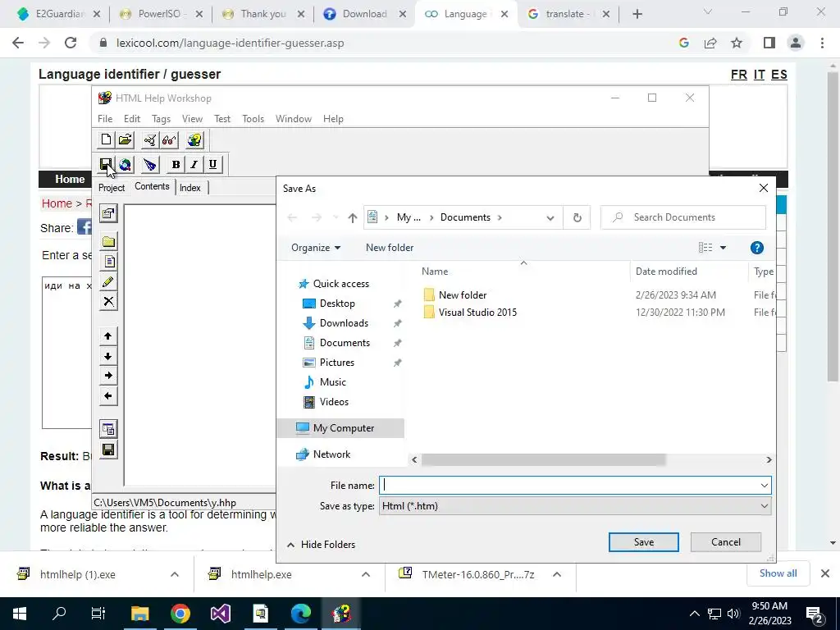This screenshot has height=630, width=840.
Task: Open the Tags menu
Action: click(x=161, y=119)
